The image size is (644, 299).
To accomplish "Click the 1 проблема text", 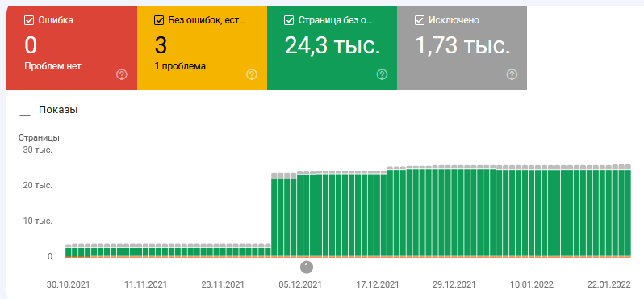I will tap(180, 66).
